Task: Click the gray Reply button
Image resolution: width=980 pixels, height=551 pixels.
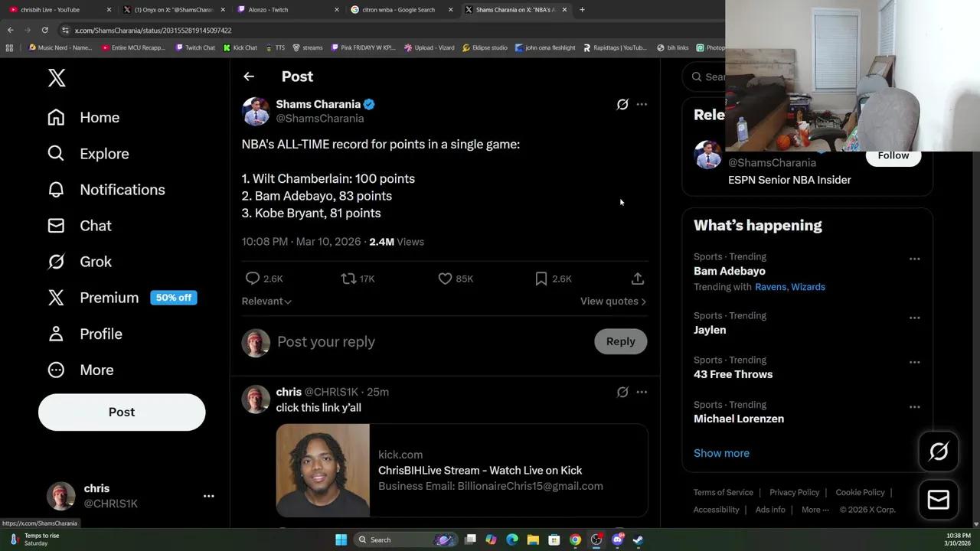Action: (621, 341)
